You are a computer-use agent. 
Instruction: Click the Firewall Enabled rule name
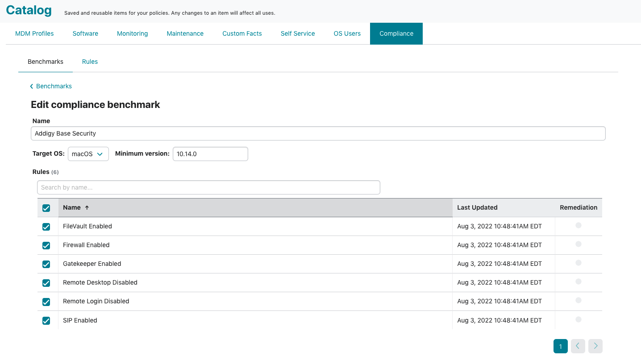click(86, 245)
